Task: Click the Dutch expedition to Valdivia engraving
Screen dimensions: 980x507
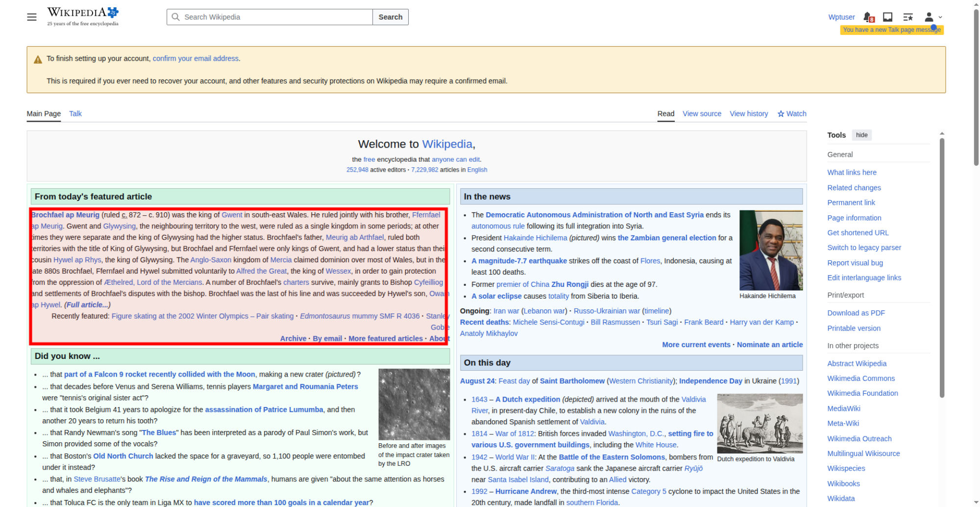Action: click(x=759, y=423)
